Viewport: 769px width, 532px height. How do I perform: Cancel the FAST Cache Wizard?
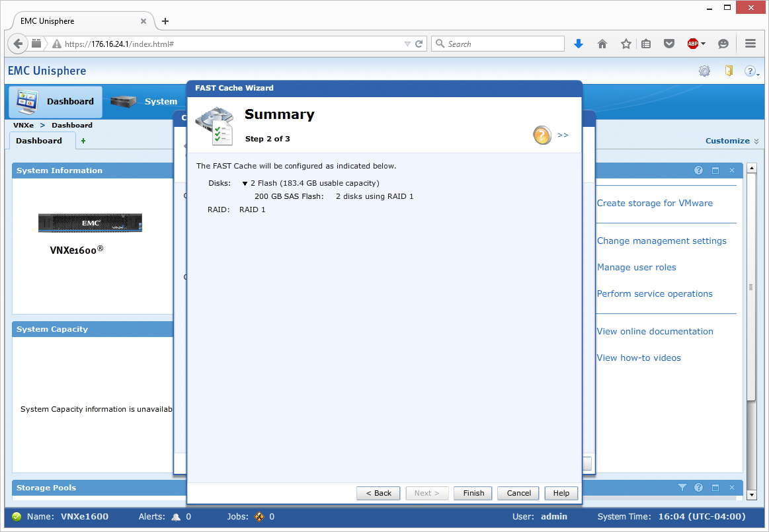click(518, 493)
